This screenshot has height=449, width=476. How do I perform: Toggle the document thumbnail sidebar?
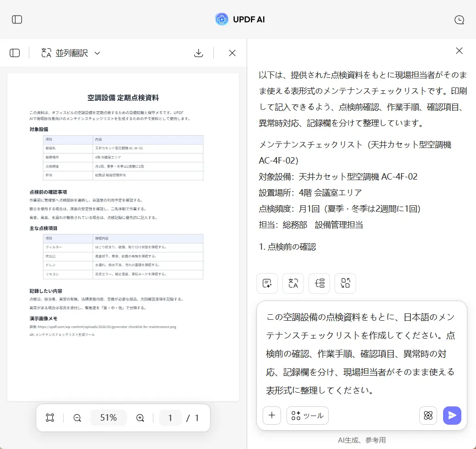(x=15, y=53)
